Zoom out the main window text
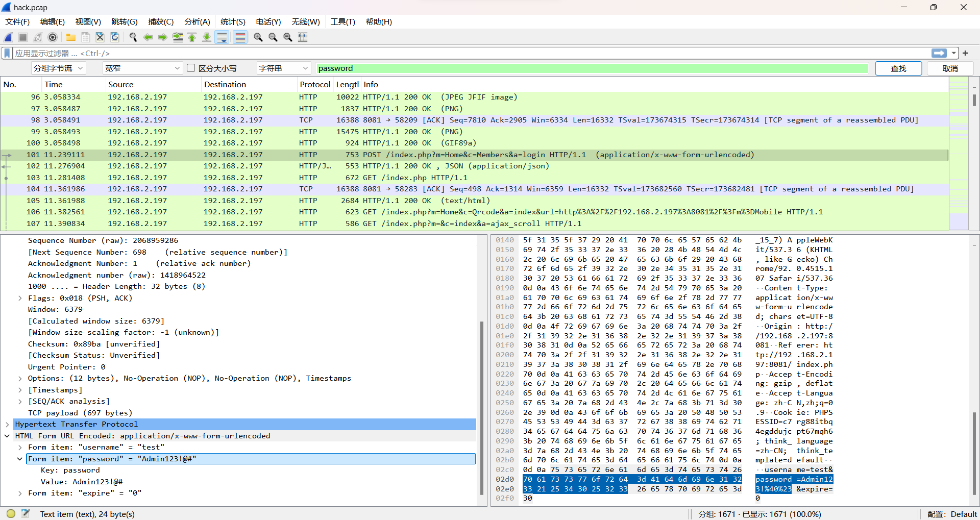 pos(273,37)
